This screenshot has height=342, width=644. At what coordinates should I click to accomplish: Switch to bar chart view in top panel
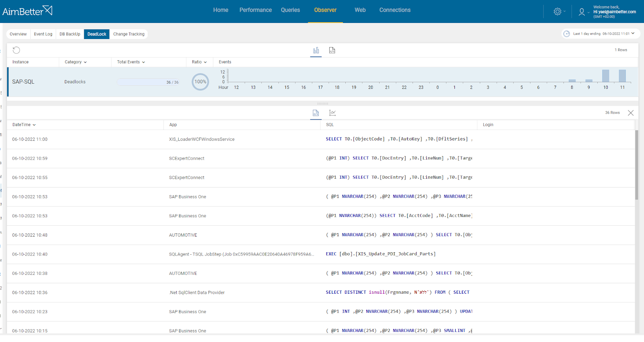pyautogui.click(x=316, y=50)
